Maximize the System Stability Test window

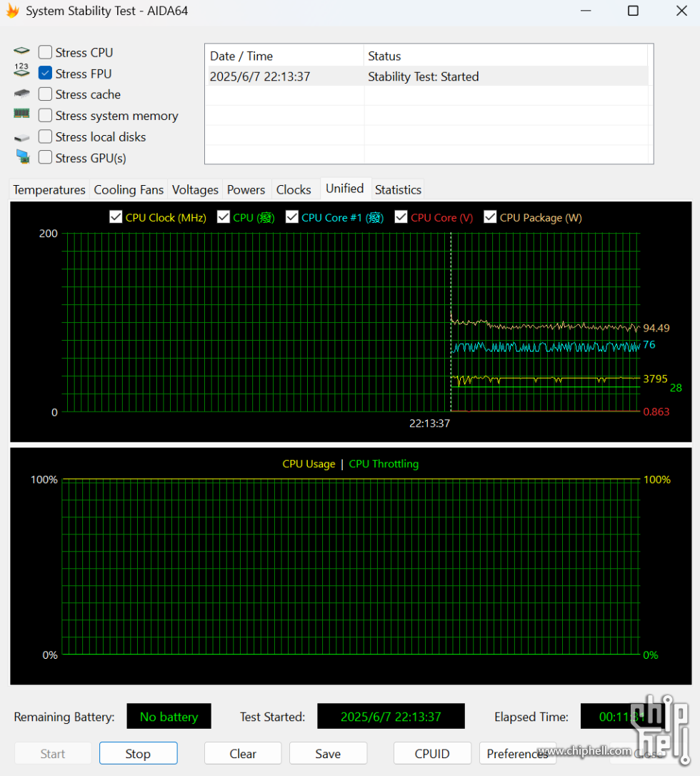(x=634, y=11)
